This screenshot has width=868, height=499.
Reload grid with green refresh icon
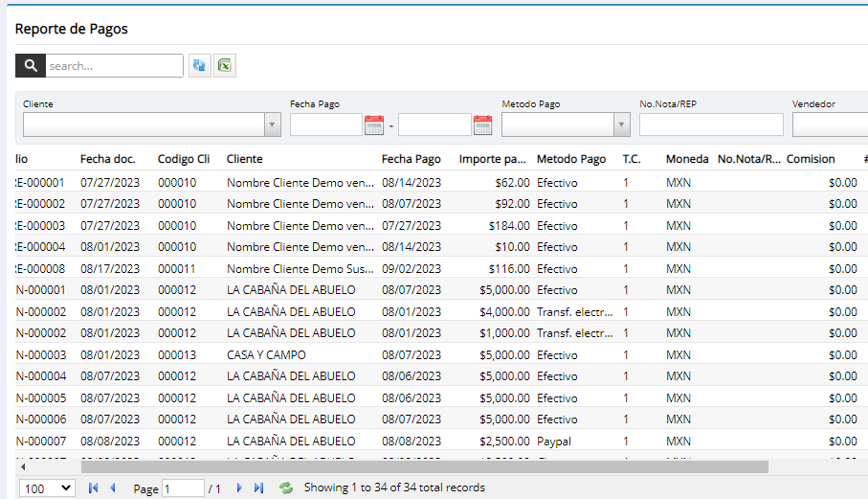[285, 488]
